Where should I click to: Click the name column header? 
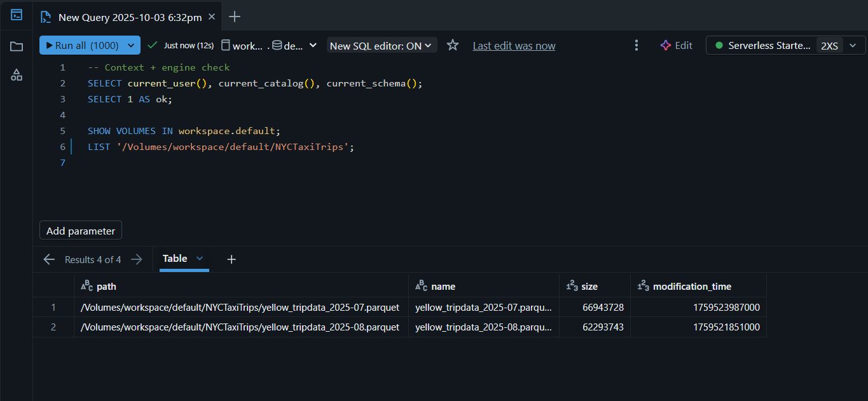click(484, 287)
